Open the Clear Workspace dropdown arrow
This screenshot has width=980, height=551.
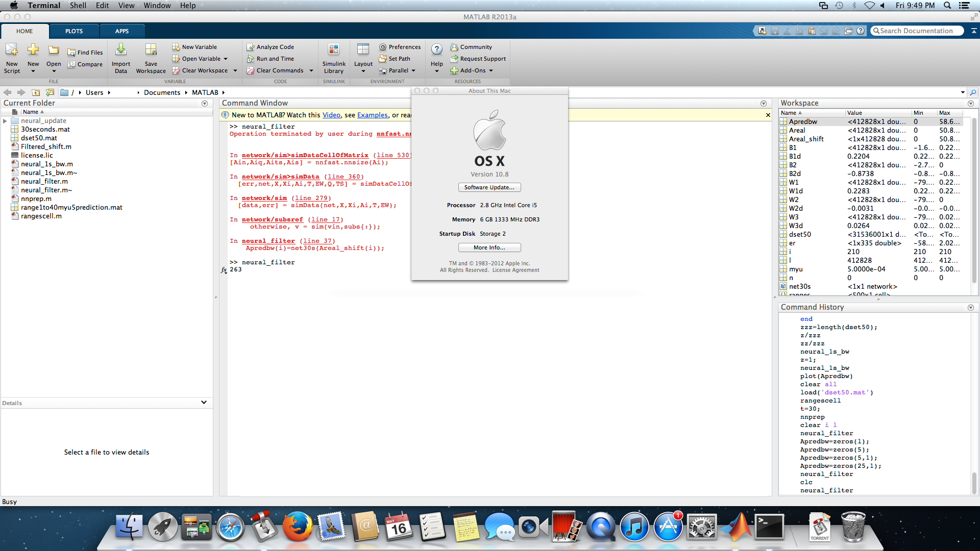click(x=235, y=70)
